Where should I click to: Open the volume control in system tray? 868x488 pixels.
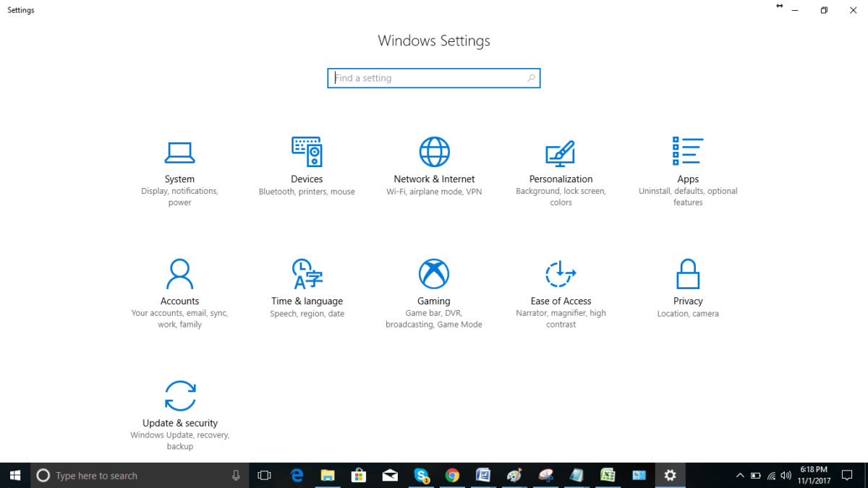point(786,476)
